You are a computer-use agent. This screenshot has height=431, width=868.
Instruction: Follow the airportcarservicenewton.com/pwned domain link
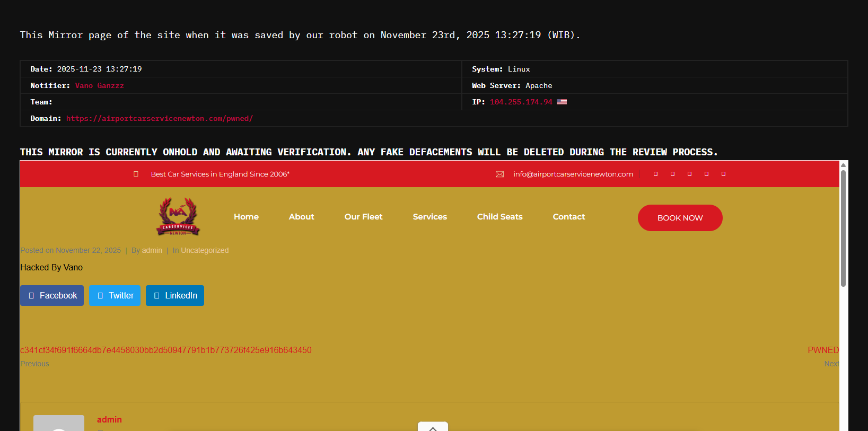[x=159, y=118]
